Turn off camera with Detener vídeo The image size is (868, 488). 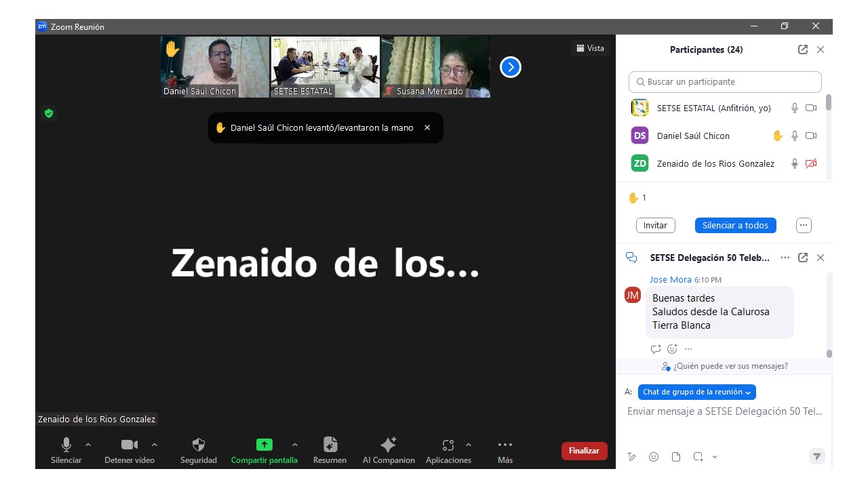[x=129, y=445]
